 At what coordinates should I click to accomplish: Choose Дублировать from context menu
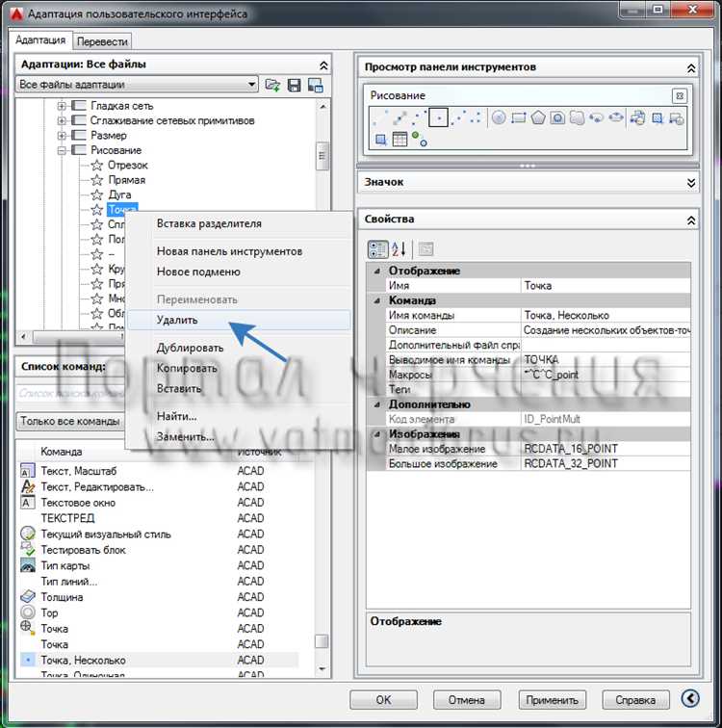239,348
